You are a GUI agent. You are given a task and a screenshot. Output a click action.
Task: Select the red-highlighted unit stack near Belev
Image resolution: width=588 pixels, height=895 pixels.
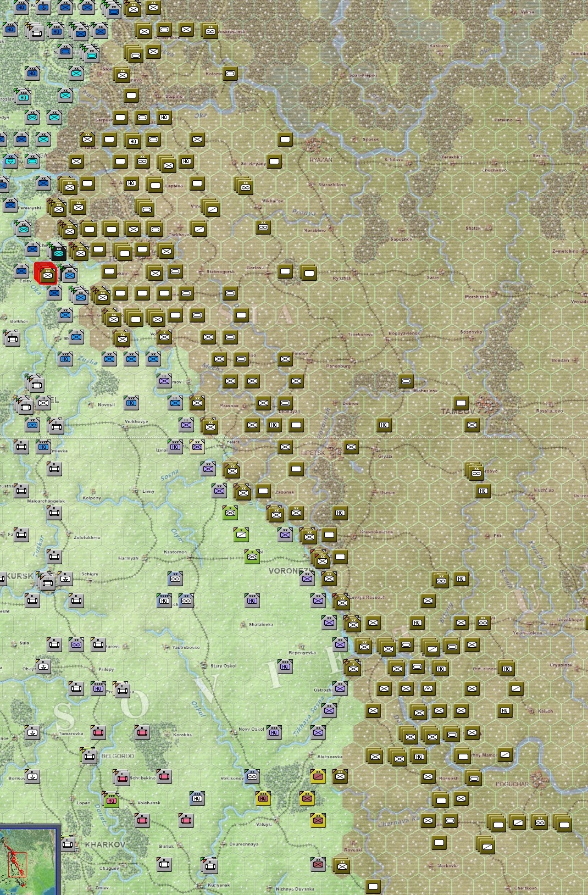click(x=47, y=274)
